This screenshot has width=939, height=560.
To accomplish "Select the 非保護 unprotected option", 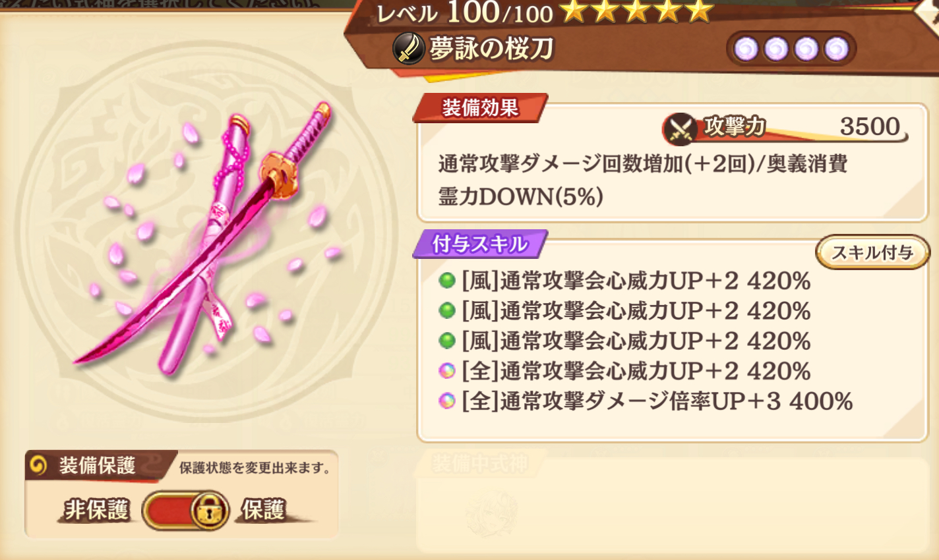I will [x=97, y=510].
